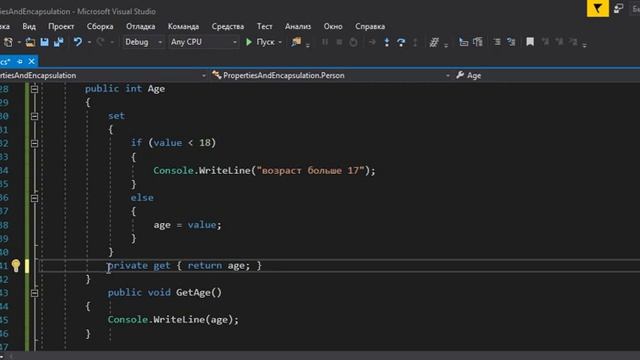Screen dimensions: 640x360
Task: Click the New Project toolbar icon
Action: 8,42
